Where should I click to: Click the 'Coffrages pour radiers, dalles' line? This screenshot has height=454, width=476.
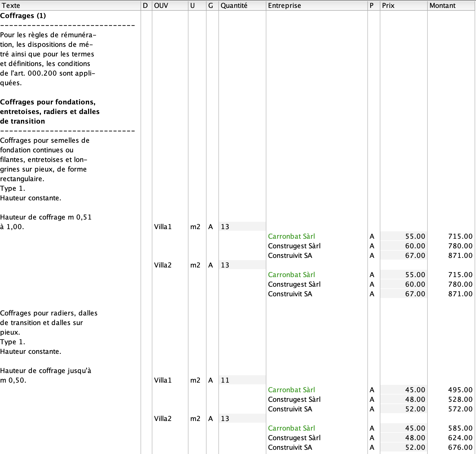(49, 313)
